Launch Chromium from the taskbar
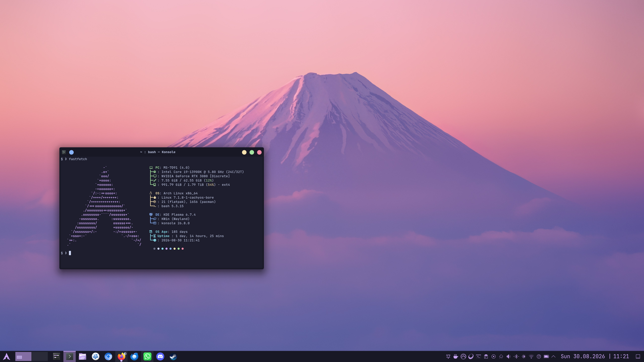This screenshot has height=362, width=644. click(108, 356)
